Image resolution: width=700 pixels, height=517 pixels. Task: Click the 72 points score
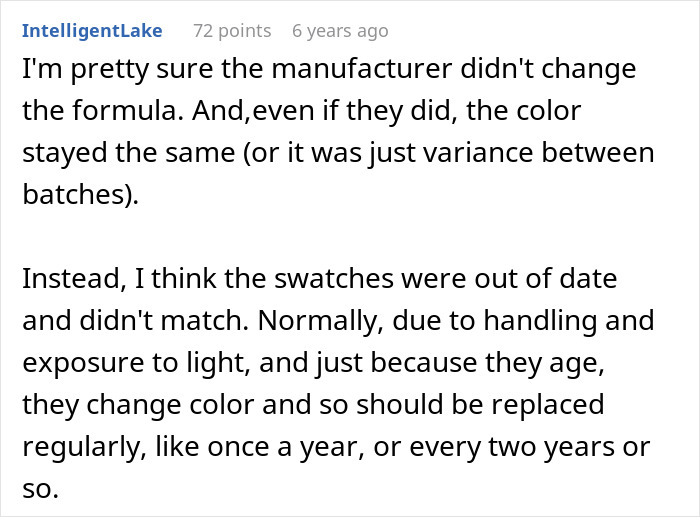pos(232,31)
